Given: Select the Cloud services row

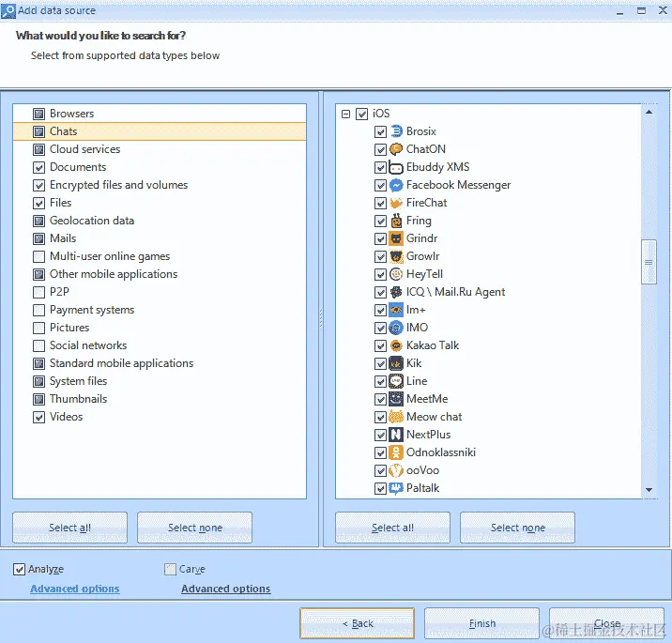Looking at the screenshot, I should [160, 149].
